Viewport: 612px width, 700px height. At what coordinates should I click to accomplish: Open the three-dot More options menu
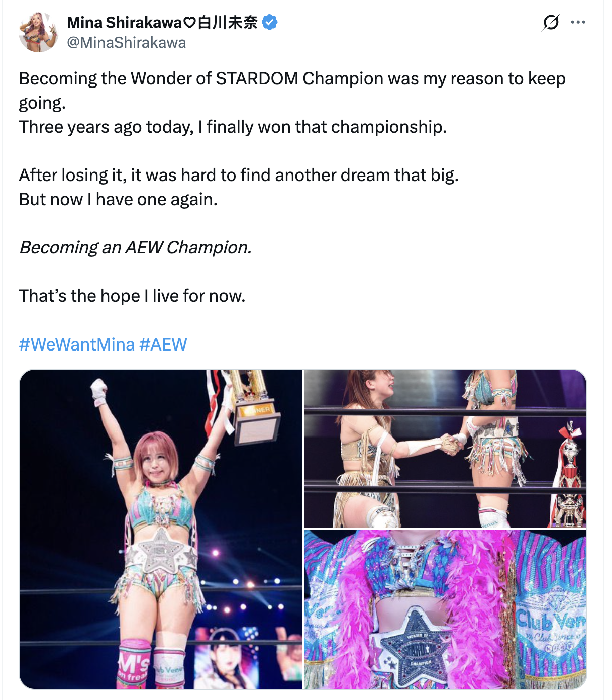[x=578, y=22]
